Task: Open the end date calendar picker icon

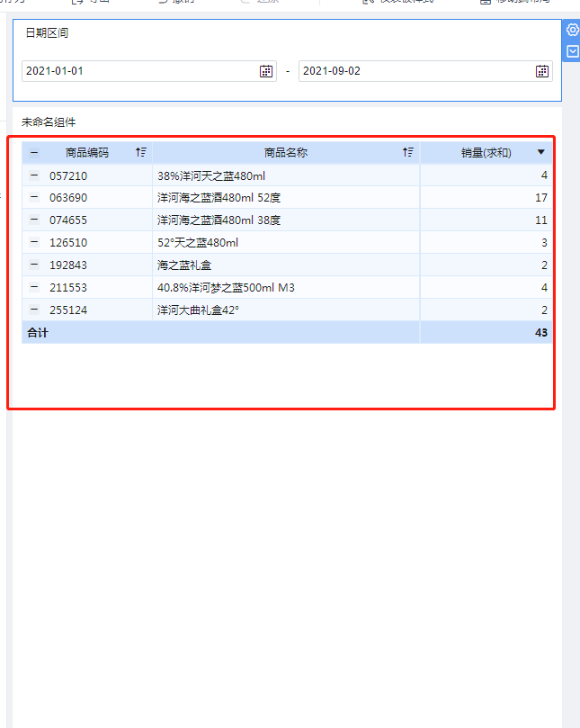Action: click(542, 71)
